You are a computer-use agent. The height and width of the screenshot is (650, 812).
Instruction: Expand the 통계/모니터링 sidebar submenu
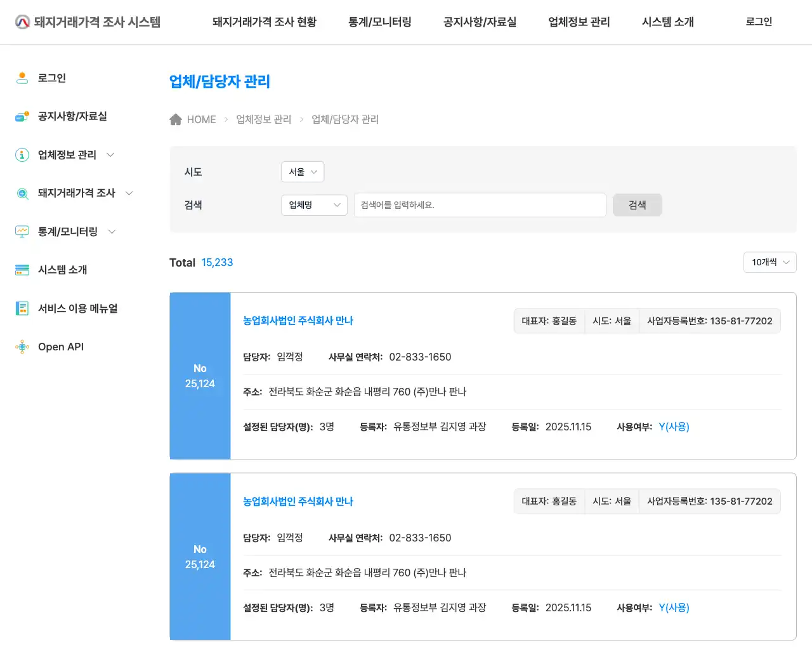click(112, 231)
